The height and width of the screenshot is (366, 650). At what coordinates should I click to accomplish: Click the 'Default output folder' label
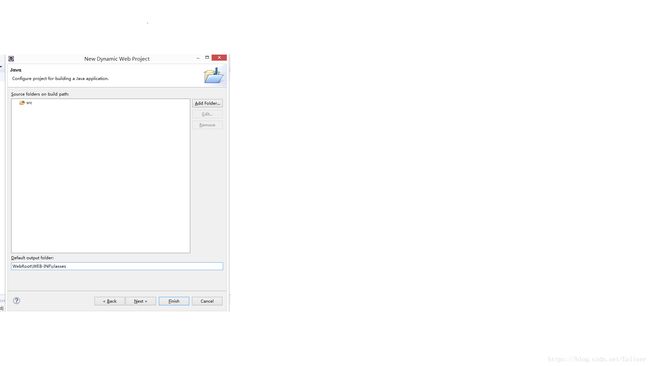[32, 258]
